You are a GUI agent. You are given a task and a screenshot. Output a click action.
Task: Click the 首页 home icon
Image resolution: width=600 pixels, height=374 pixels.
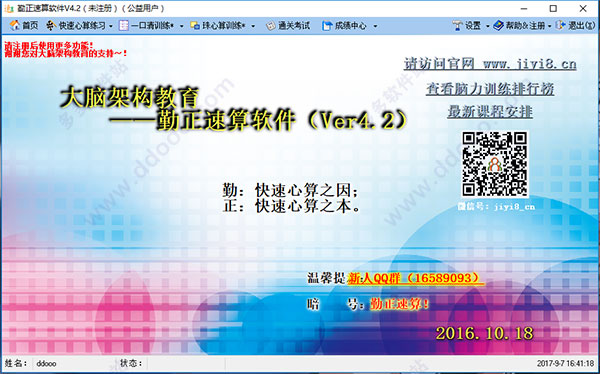[15, 26]
